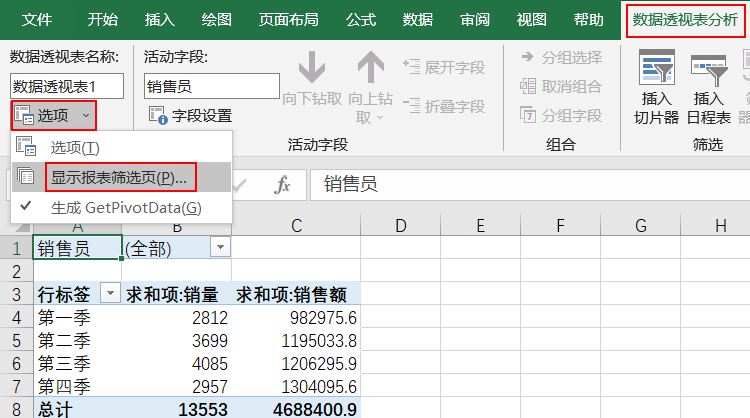Click the active field box 销售员
750x418 pixels.
click(x=211, y=86)
